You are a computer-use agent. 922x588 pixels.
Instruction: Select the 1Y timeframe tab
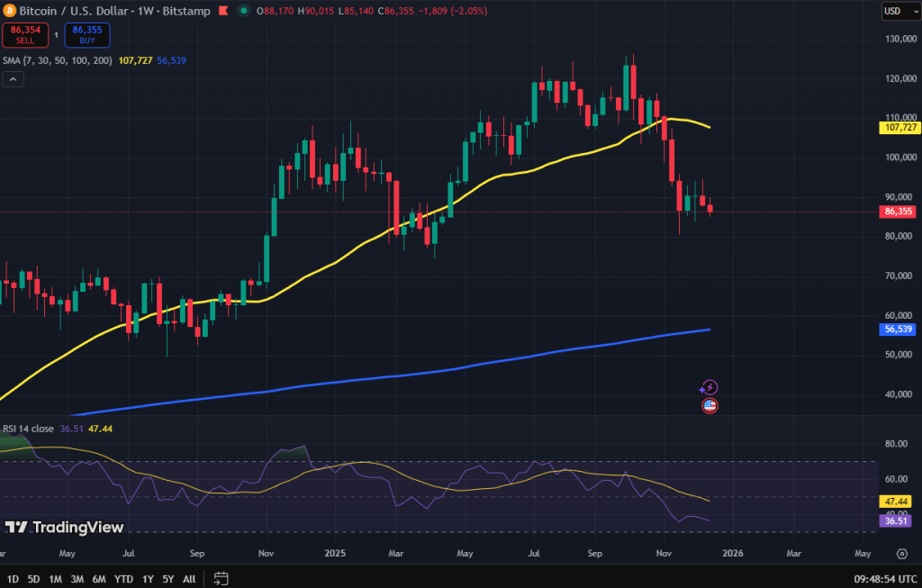(147, 580)
